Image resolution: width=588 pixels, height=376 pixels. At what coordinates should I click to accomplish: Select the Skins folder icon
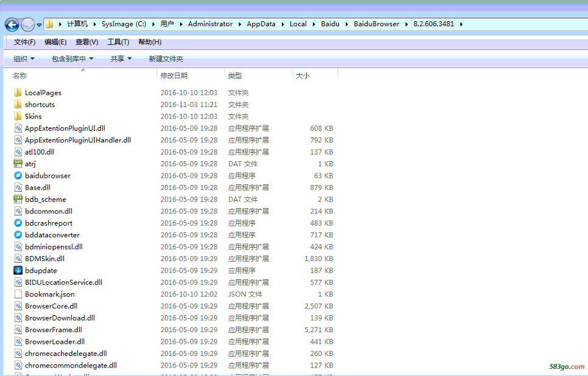coord(18,116)
